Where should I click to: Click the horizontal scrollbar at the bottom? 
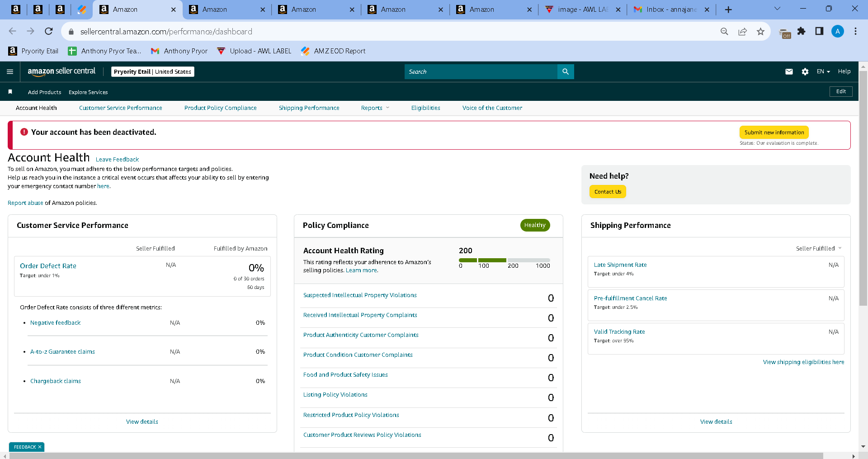(416, 455)
